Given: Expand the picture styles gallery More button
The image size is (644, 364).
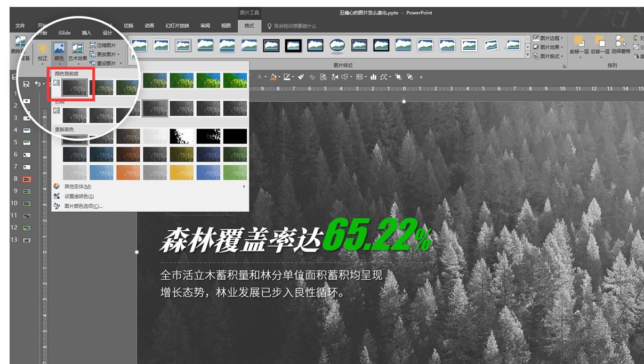Looking at the screenshot, I should point(528,55).
